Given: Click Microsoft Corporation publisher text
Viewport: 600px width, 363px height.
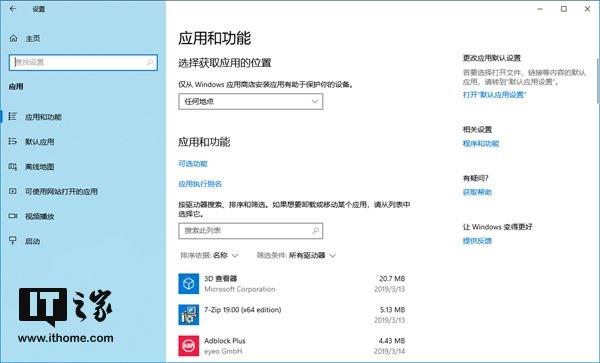Looking at the screenshot, I should pyautogui.click(x=240, y=289).
